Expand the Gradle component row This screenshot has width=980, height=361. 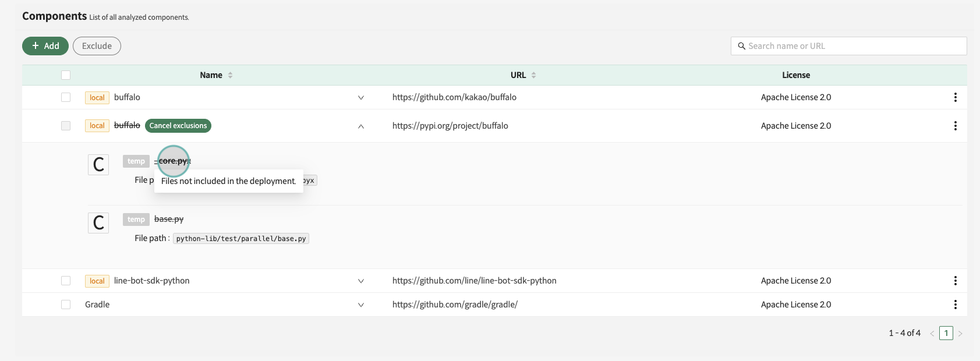(x=361, y=305)
